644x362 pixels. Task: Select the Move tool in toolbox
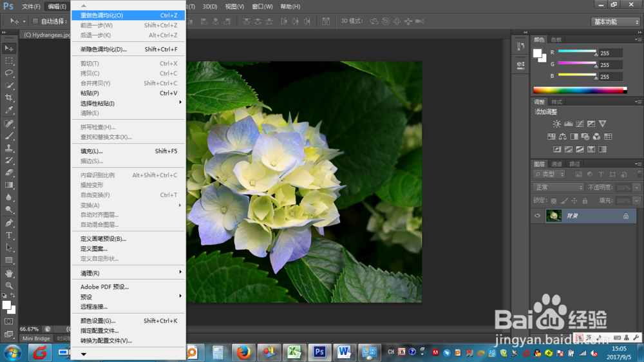point(9,48)
